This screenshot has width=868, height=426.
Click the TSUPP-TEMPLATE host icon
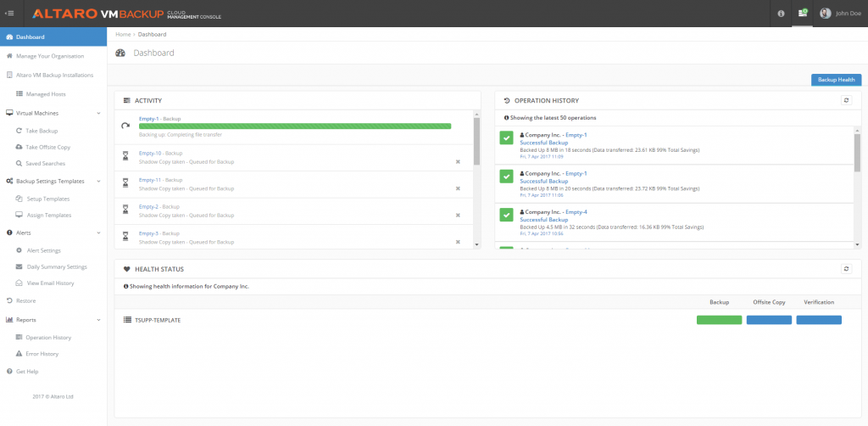[x=126, y=320]
